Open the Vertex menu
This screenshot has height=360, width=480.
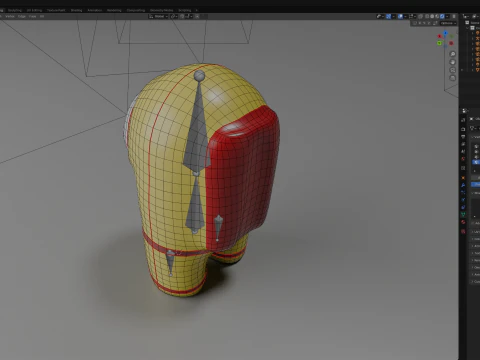tap(10, 16)
